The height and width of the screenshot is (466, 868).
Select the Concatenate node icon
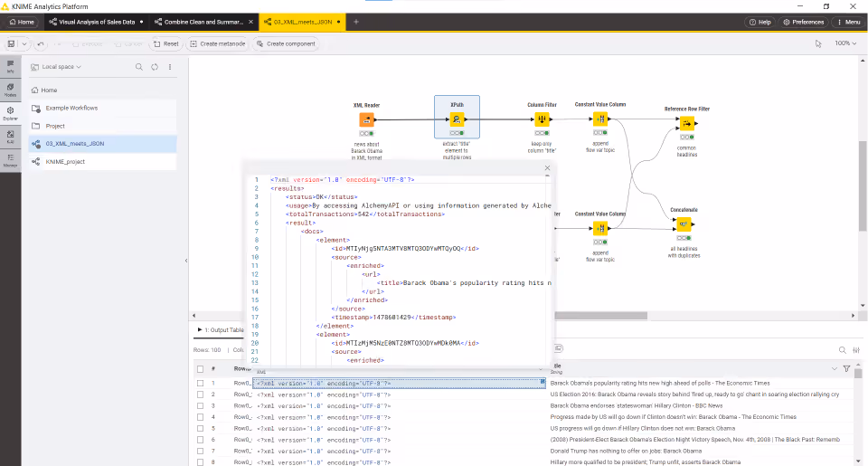(x=684, y=224)
